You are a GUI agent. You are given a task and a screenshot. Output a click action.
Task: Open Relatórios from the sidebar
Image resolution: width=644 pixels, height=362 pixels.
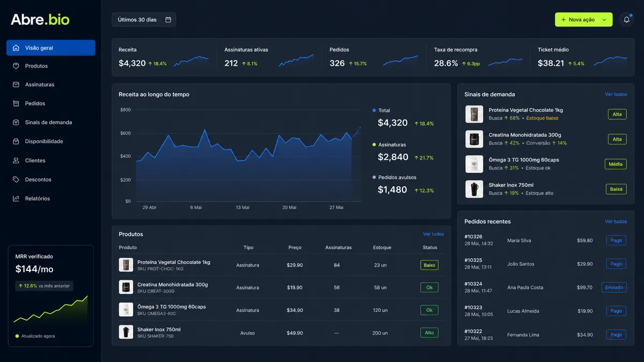51,198
